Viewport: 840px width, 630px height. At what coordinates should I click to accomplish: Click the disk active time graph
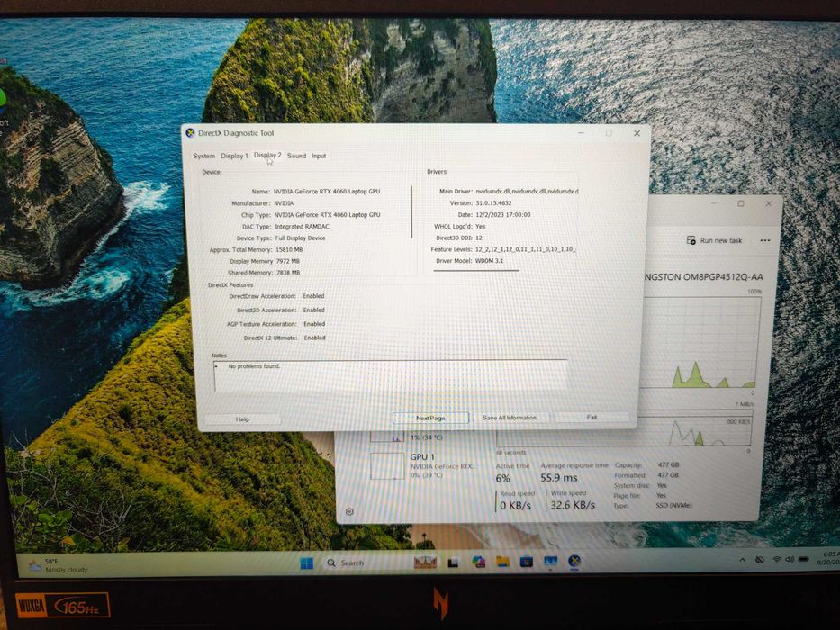(700, 342)
